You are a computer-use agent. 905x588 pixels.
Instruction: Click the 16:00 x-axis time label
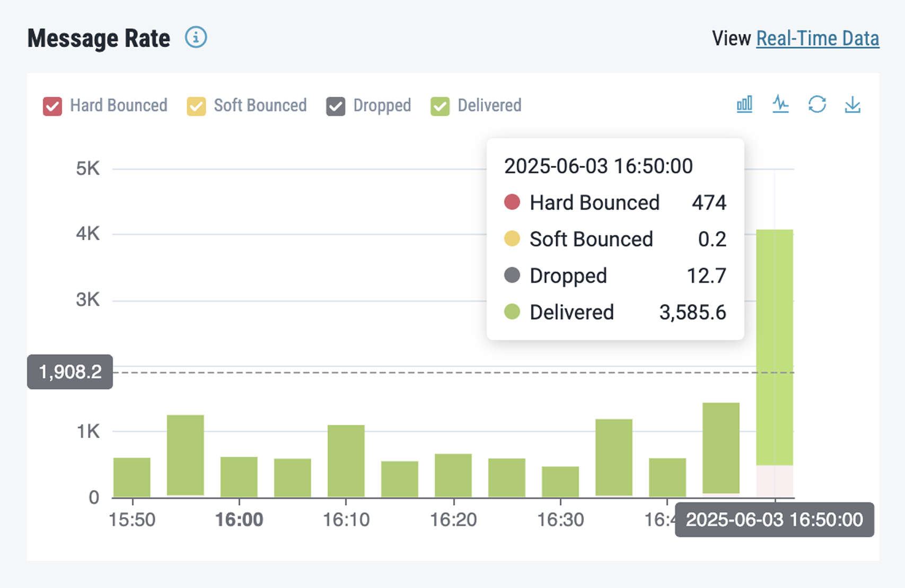tap(239, 520)
